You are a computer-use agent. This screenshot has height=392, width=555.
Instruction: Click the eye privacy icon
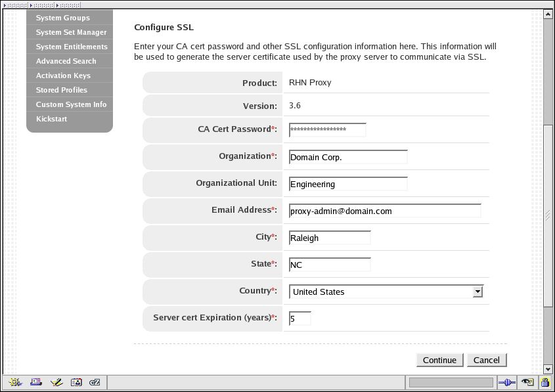[x=527, y=382]
